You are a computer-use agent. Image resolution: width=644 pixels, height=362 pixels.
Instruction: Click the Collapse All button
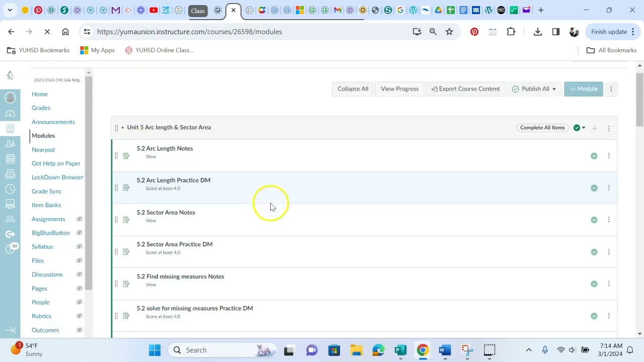(353, 89)
